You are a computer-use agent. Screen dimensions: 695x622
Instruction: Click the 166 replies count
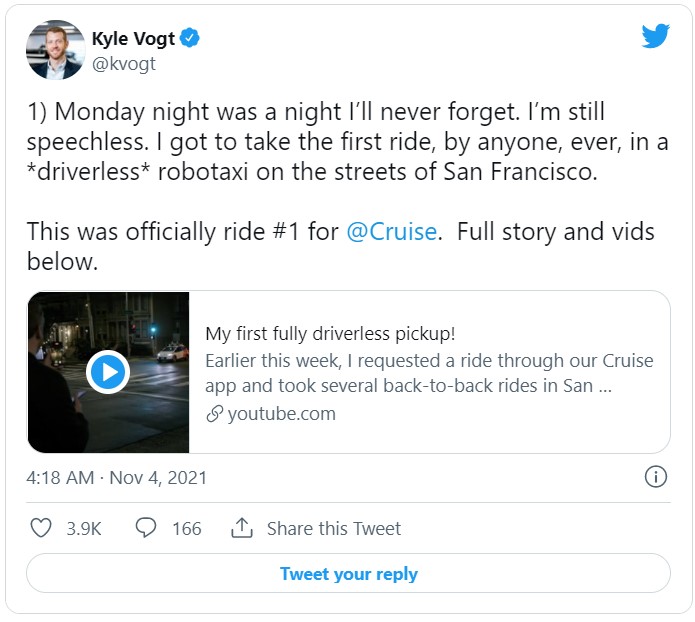(187, 528)
